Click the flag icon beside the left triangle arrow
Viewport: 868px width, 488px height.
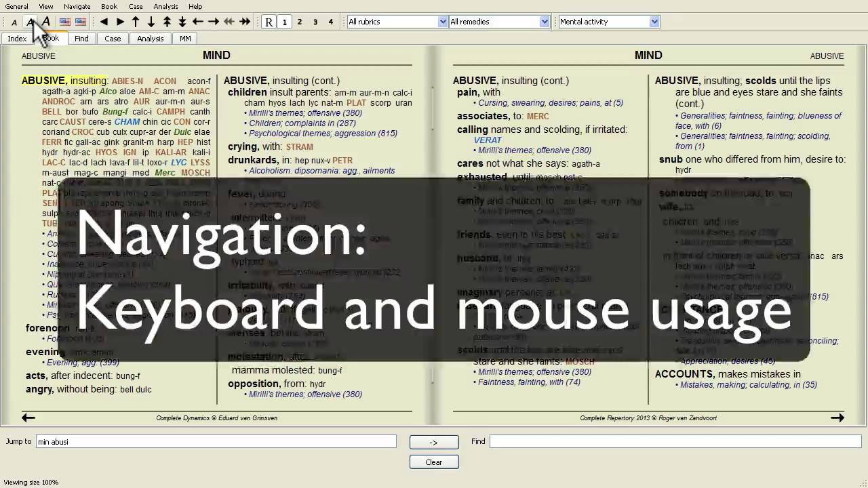(x=81, y=22)
